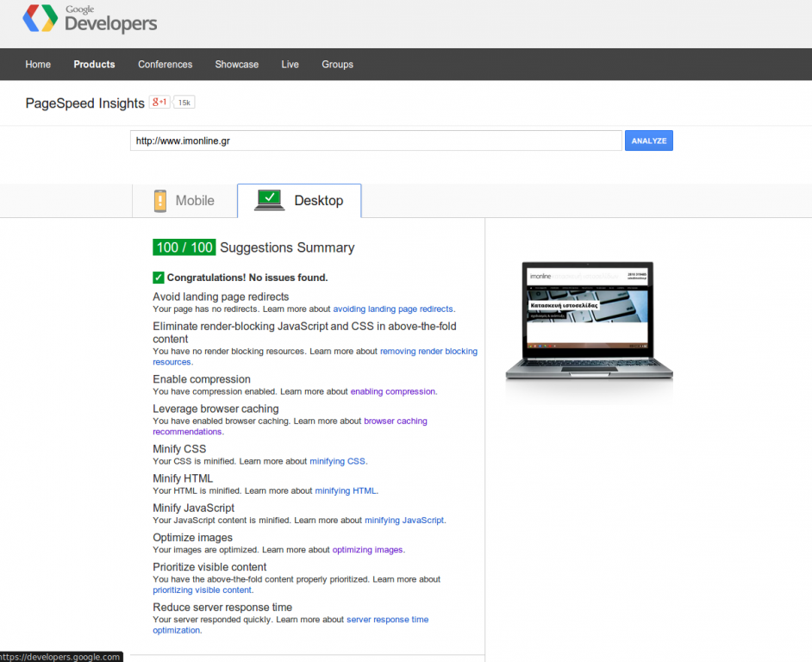Click the Enable compression heading

tap(202, 379)
